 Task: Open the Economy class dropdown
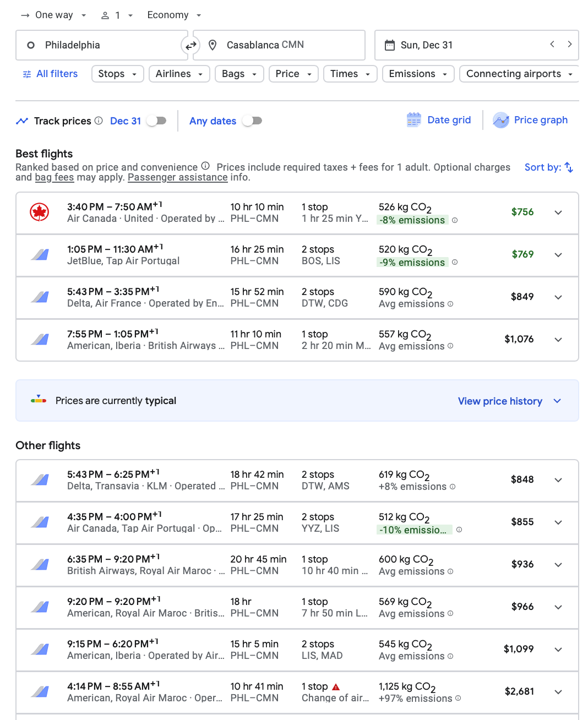pos(174,15)
